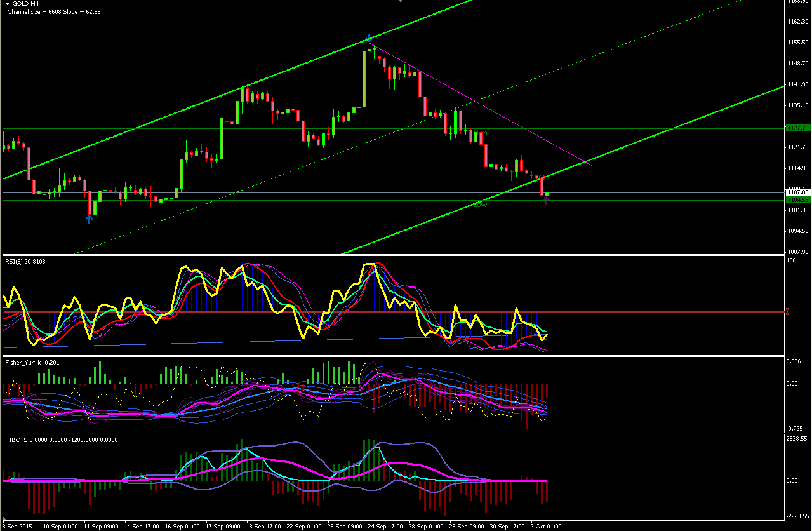This screenshot has height=531, width=812.
Task: Click the 10 Sep 01:00 time axis label
Action: (x=60, y=527)
